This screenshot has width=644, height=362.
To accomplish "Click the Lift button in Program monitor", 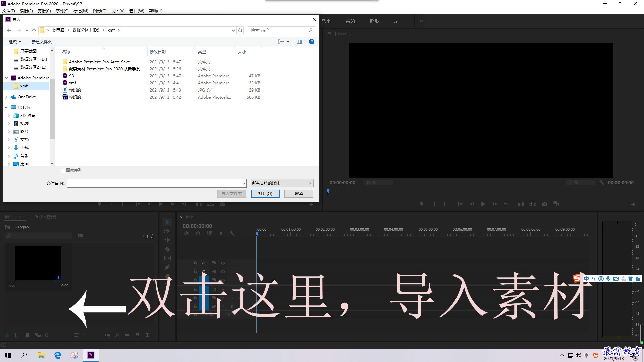I will click(521, 204).
